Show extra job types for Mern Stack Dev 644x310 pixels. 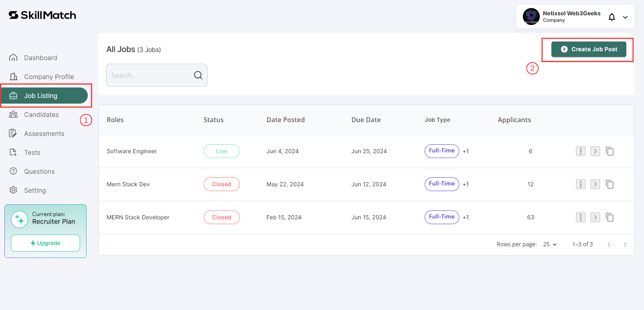click(466, 184)
